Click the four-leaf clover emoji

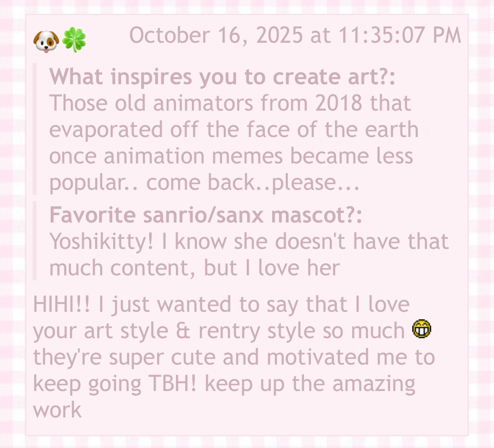coord(74,40)
